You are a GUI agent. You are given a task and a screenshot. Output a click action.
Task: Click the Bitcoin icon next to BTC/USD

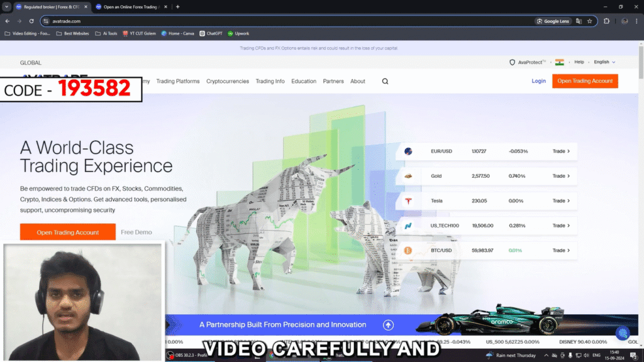tap(408, 250)
